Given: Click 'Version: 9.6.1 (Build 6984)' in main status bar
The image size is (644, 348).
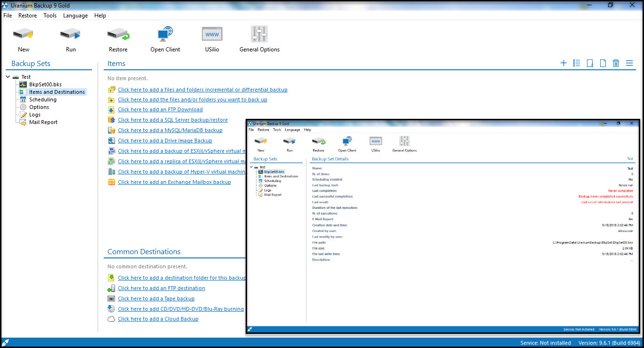Looking at the screenshot, I should tap(609, 343).
